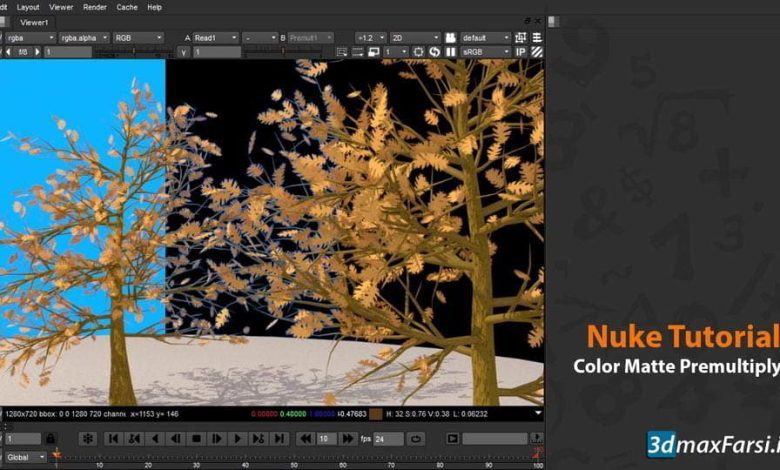The height and width of the screenshot is (470, 780).
Task: Go to previous keyframe
Action: (134, 439)
